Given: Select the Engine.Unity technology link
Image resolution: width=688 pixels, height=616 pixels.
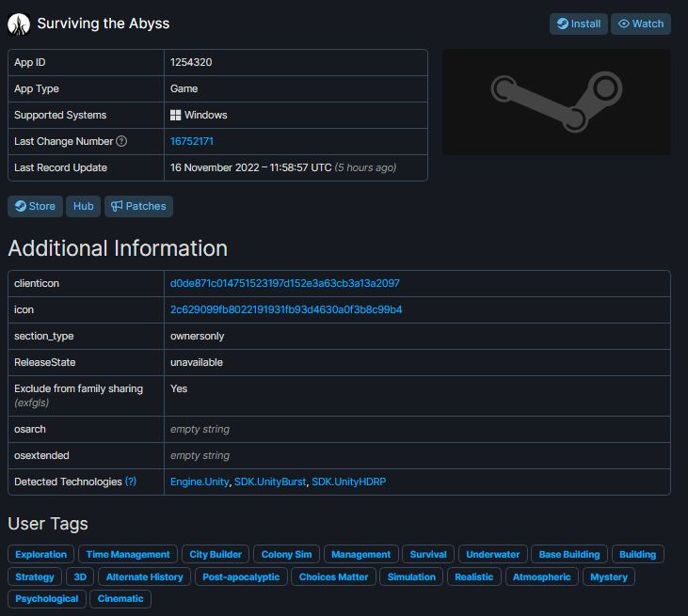Looking at the screenshot, I should 200,482.
